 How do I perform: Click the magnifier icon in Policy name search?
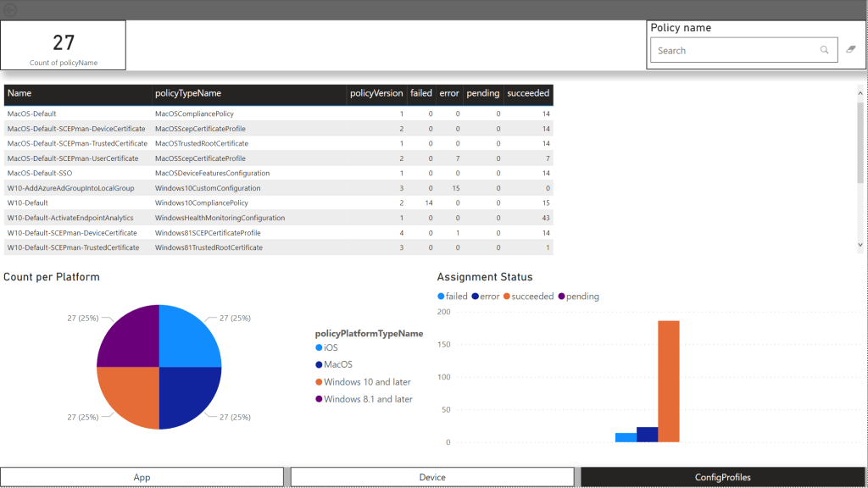point(824,51)
